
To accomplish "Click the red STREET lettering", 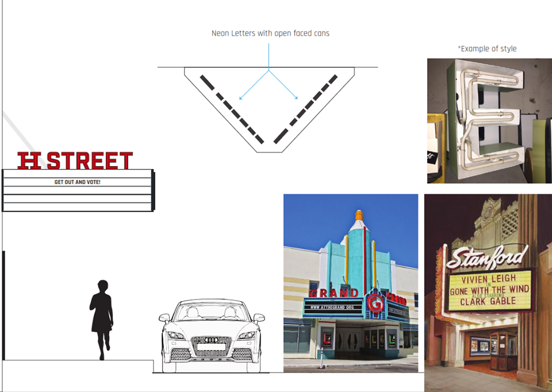I will [x=90, y=161].
